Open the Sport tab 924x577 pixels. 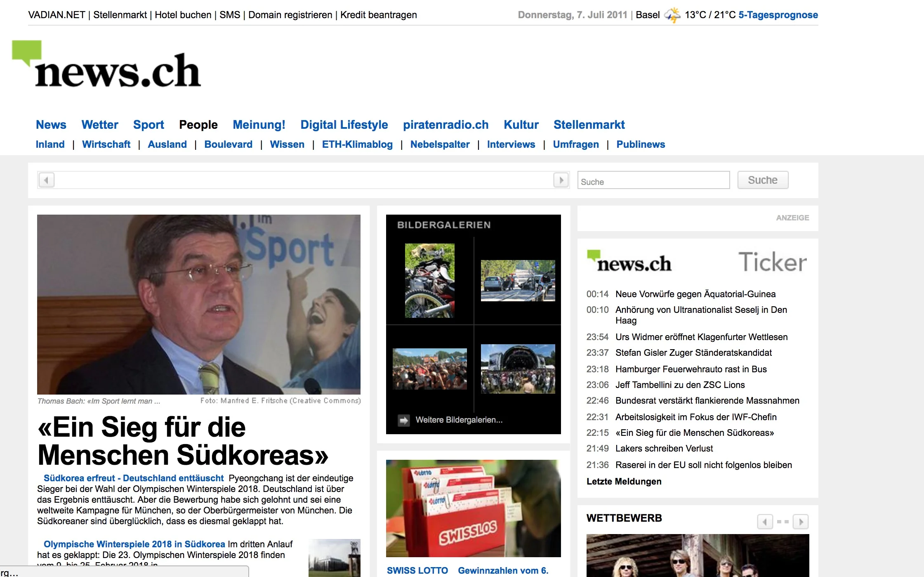(148, 125)
